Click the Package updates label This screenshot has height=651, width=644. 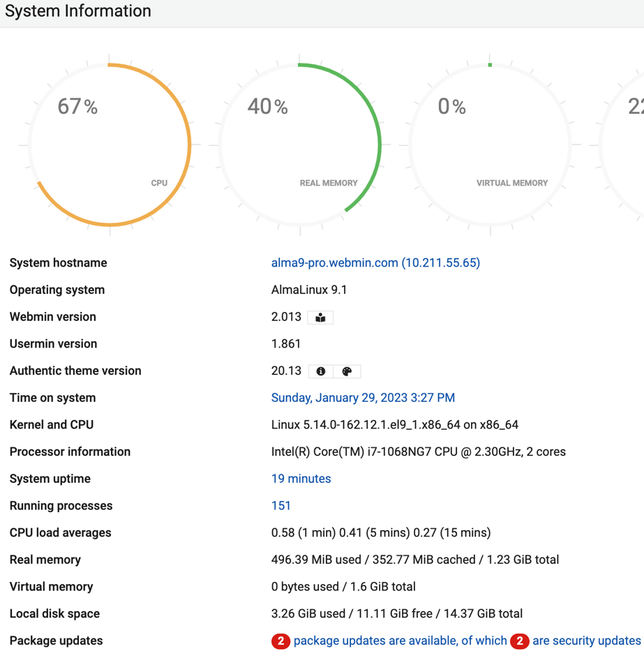click(x=56, y=641)
